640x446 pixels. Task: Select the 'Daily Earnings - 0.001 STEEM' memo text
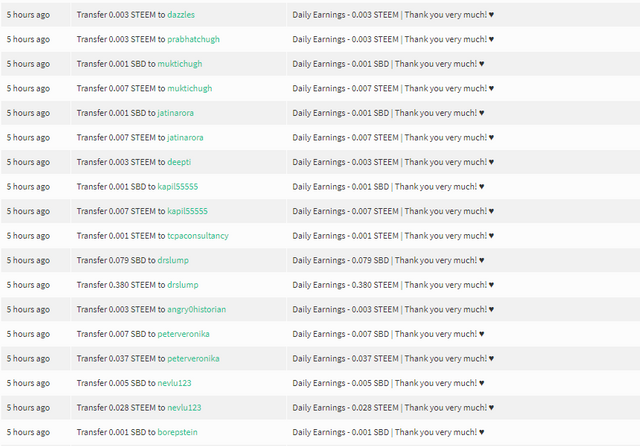click(x=345, y=236)
